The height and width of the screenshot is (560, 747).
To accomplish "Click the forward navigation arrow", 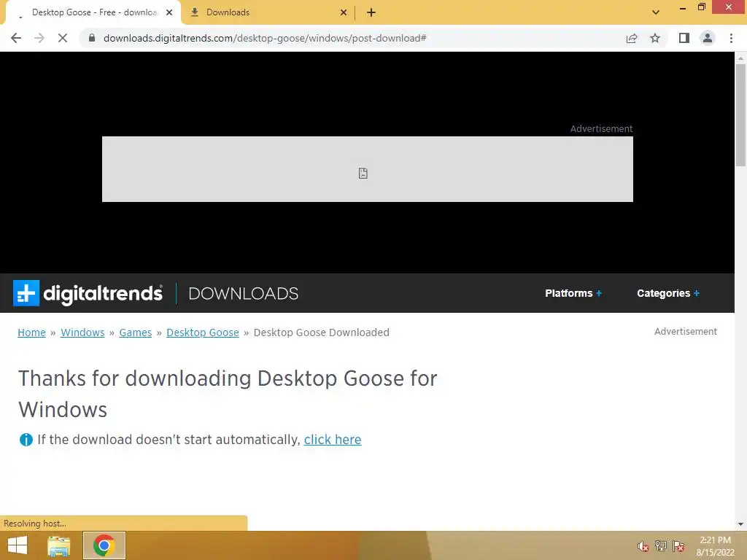I will pyautogui.click(x=39, y=38).
